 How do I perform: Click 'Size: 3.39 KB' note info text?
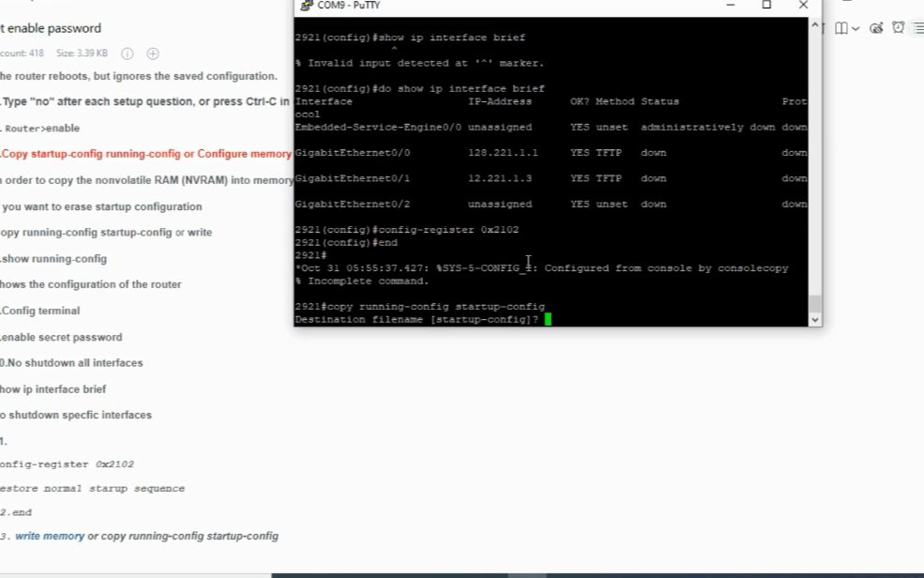point(82,53)
